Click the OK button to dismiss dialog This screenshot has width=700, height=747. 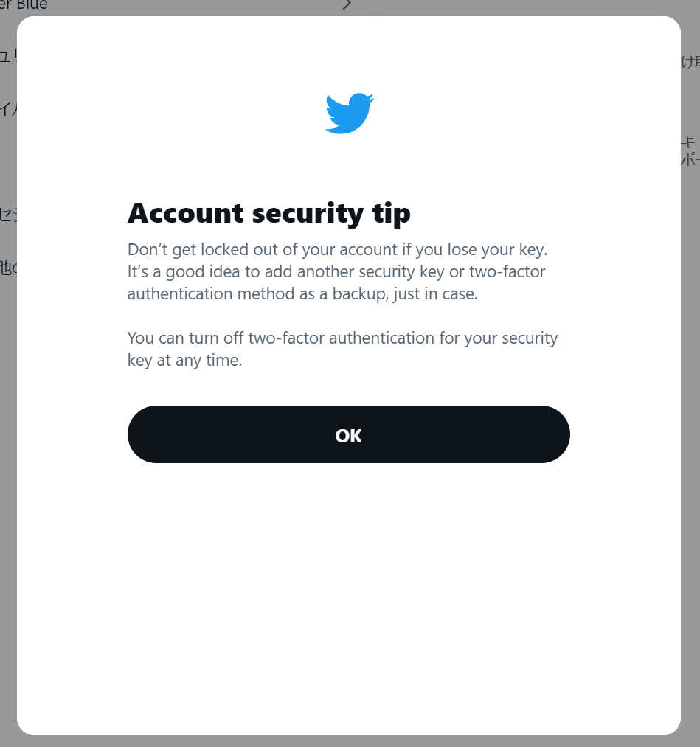(x=348, y=434)
